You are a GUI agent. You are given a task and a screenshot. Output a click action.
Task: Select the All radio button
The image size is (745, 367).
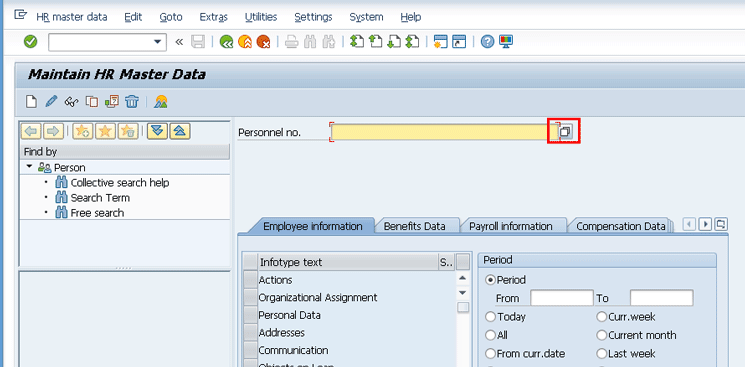click(x=490, y=335)
